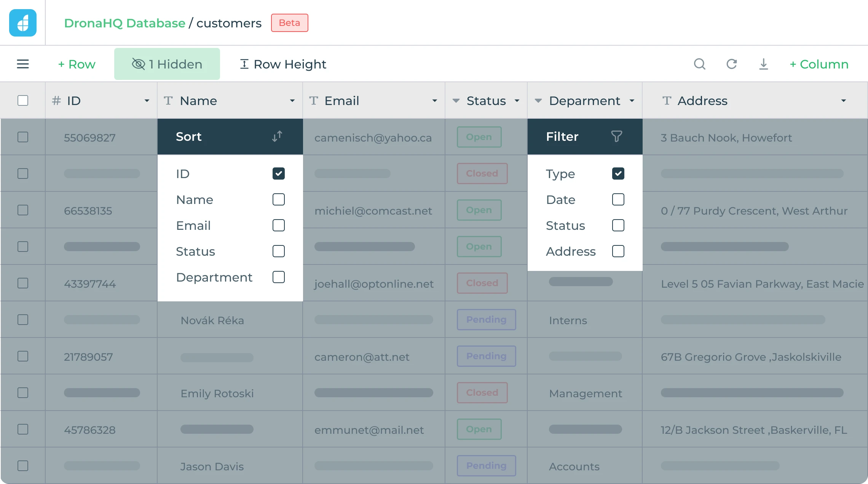Click the download data icon

click(763, 64)
